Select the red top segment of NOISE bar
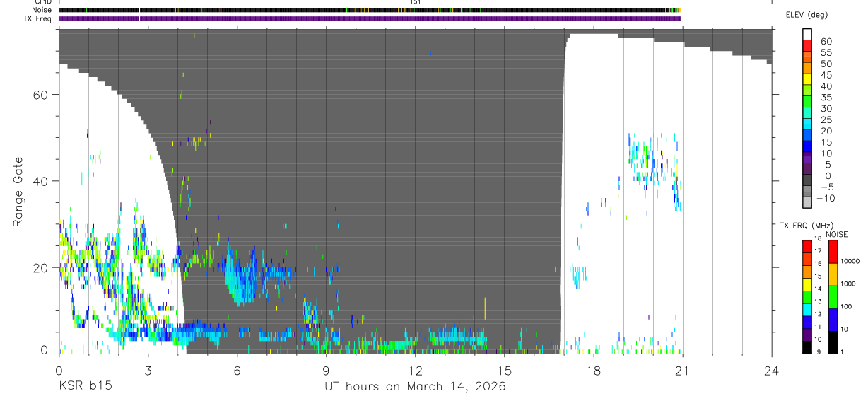The height and width of the screenshot is (401, 868). pos(833,252)
